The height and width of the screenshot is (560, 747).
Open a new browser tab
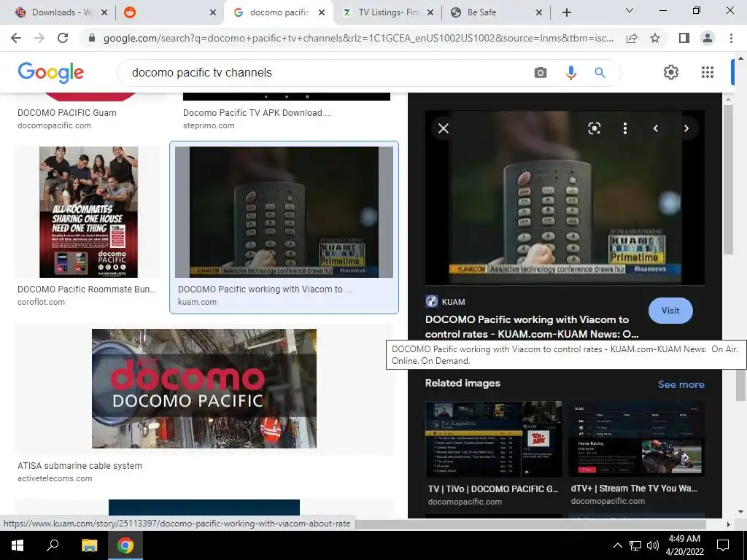[x=566, y=12]
